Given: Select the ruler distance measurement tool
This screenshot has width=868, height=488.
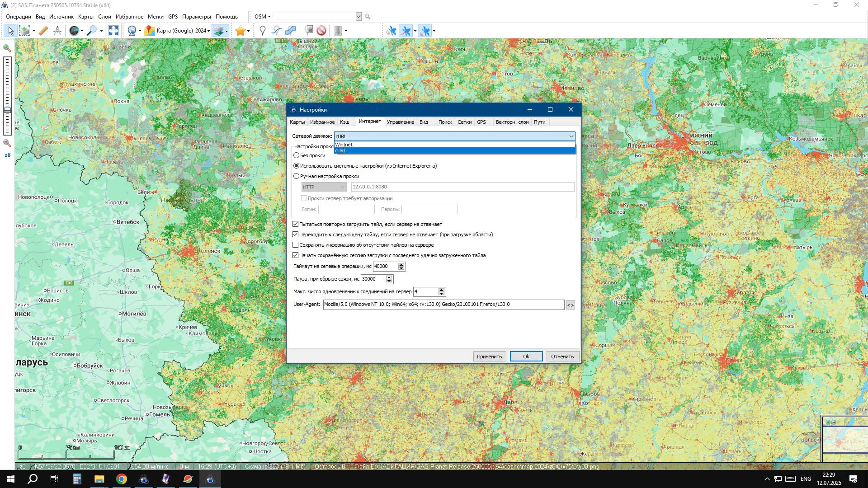Looking at the screenshot, I should click(43, 31).
